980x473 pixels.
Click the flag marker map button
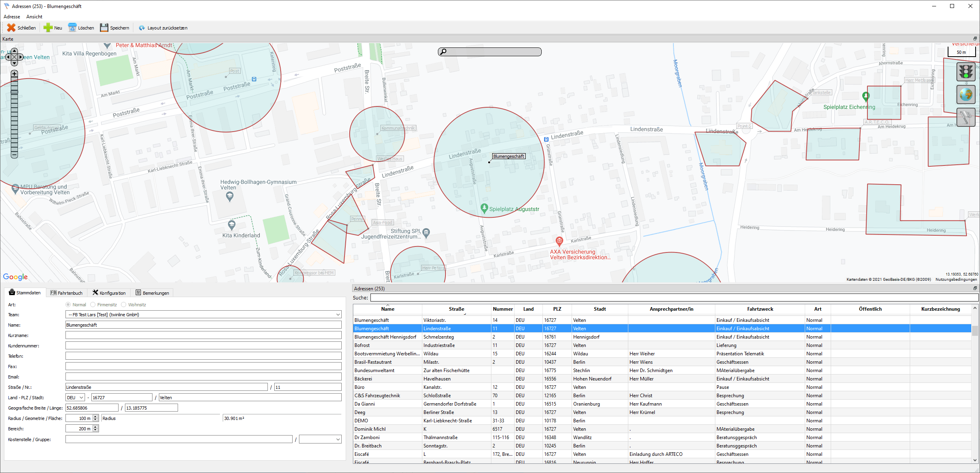tap(966, 117)
